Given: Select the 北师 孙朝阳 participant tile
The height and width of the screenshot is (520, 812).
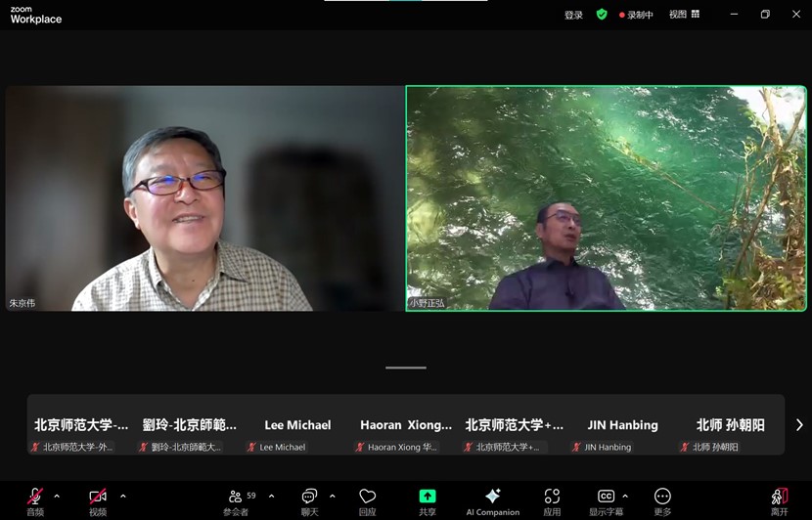Looking at the screenshot, I should (x=730, y=425).
